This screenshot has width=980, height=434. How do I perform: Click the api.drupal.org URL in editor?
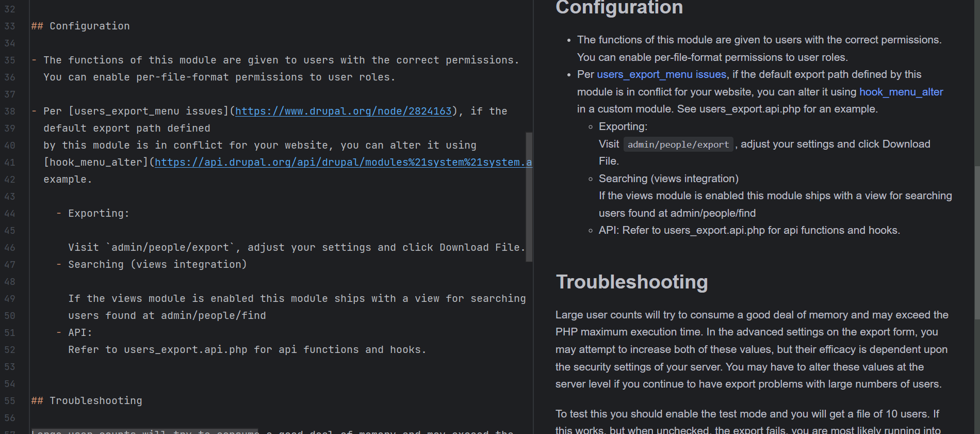[x=343, y=163]
